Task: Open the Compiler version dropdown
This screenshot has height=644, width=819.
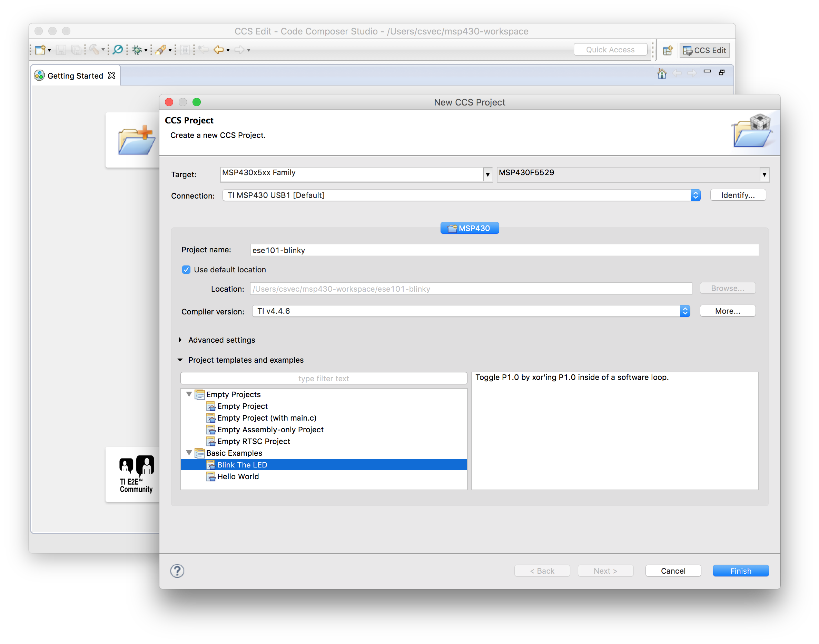Action: point(471,311)
